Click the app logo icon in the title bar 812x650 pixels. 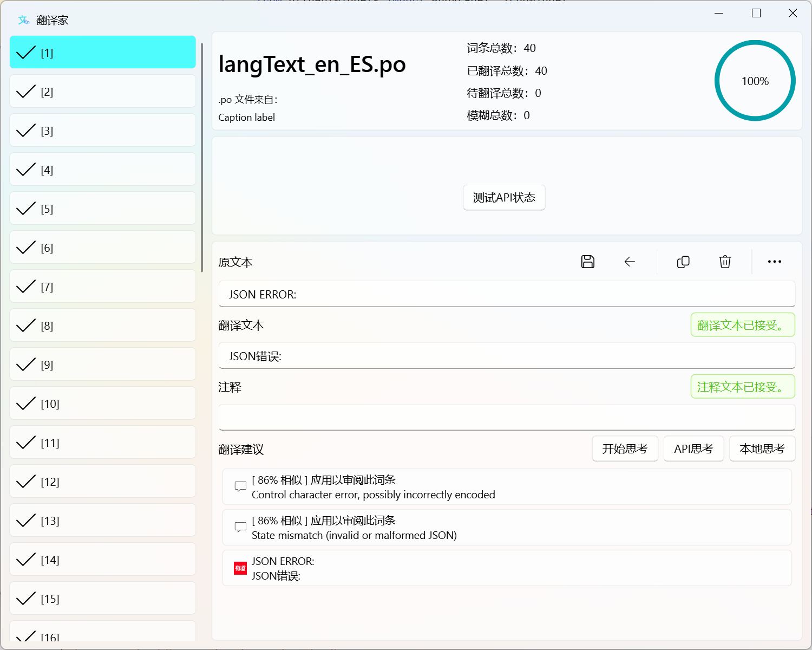(x=24, y=20)
